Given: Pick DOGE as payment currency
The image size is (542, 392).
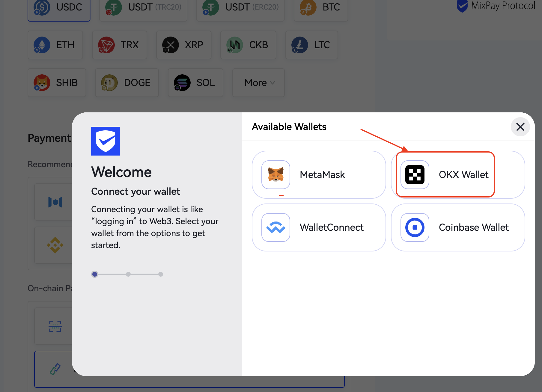Looking at the screenshot, I should coord(127,83).
